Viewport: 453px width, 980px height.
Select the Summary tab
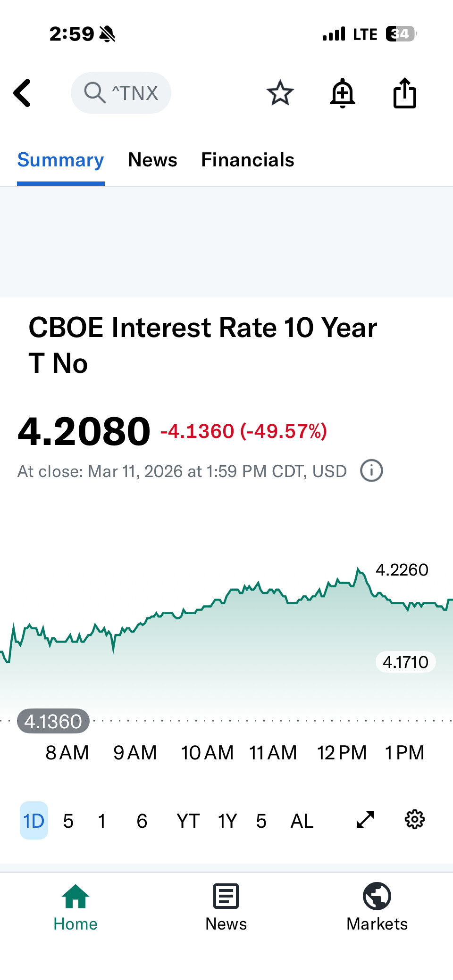click(60, 160)
